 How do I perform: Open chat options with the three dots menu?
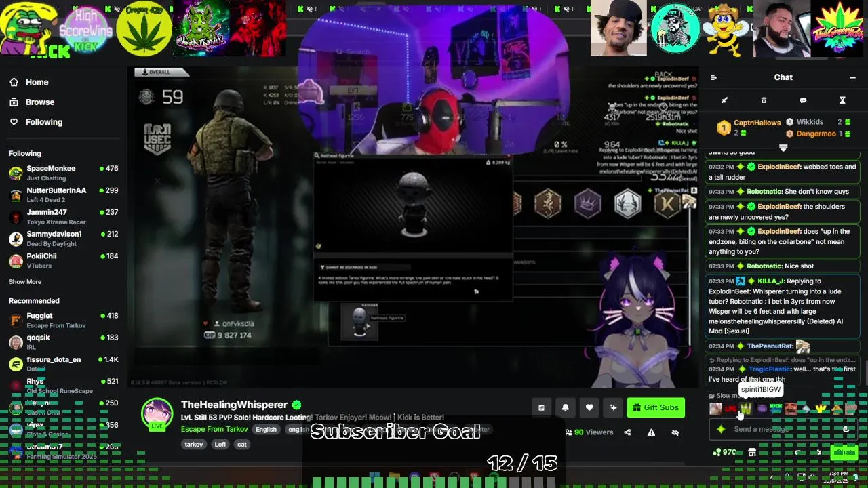coord(853,77)
